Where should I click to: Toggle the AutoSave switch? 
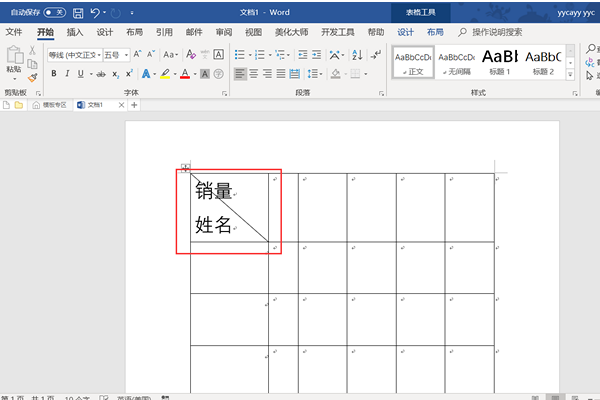pos(54,13)
